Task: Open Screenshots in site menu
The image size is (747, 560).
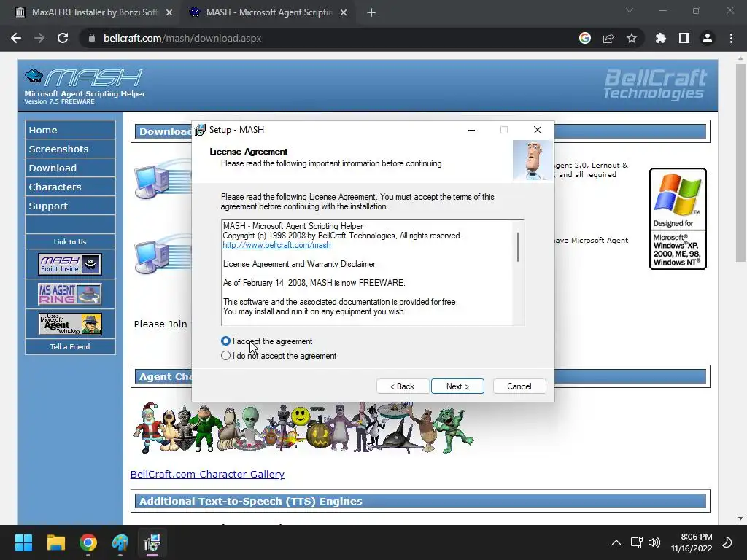Action: click(x=70, y=149)
